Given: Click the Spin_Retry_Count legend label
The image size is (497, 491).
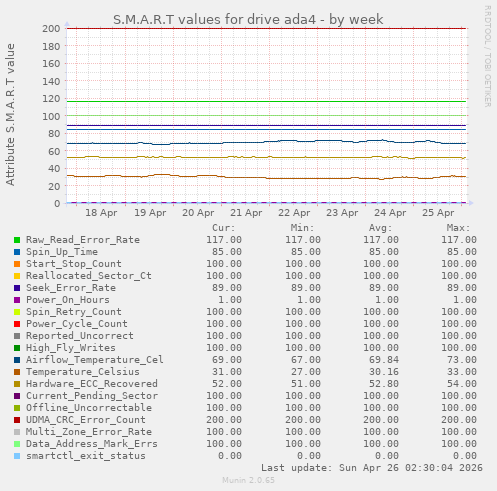Looking at the screenshot, I should [x=74, y=312].
